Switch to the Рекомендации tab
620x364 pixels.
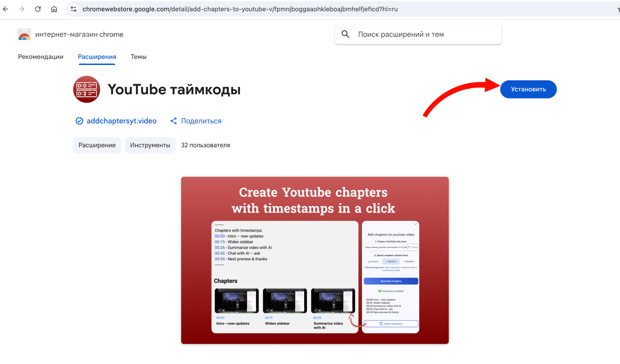tap(41, 57)
